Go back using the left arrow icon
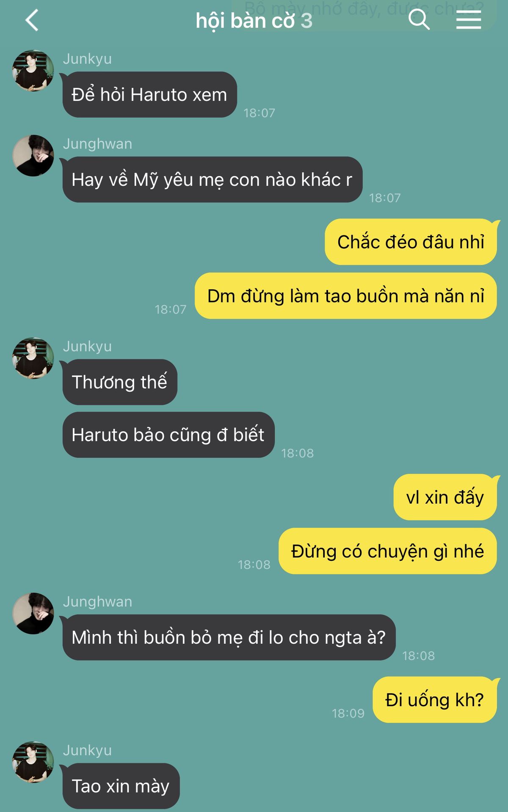 (x=32, y=20)
